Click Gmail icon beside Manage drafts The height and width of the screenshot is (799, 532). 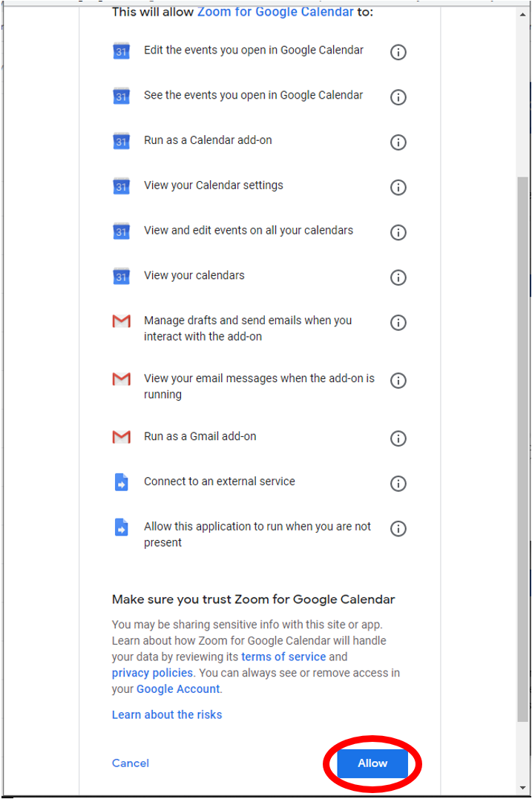121,321
